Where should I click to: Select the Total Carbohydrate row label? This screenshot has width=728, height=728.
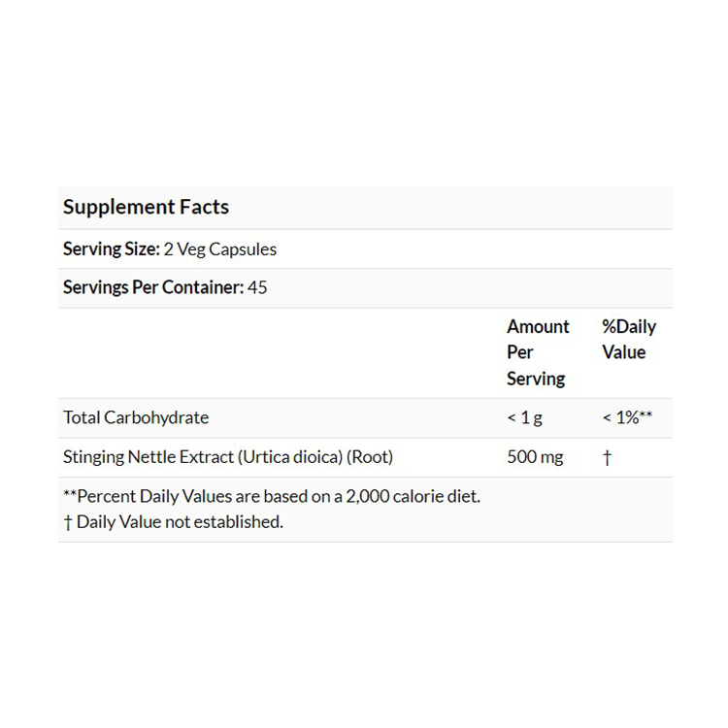point(136,417)
